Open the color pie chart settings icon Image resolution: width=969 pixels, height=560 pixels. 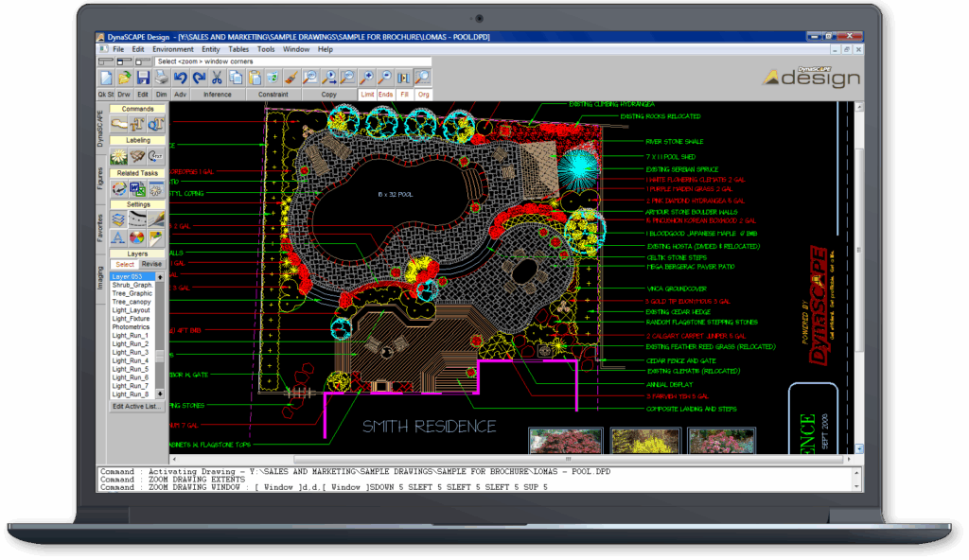(x=137, y=237)
